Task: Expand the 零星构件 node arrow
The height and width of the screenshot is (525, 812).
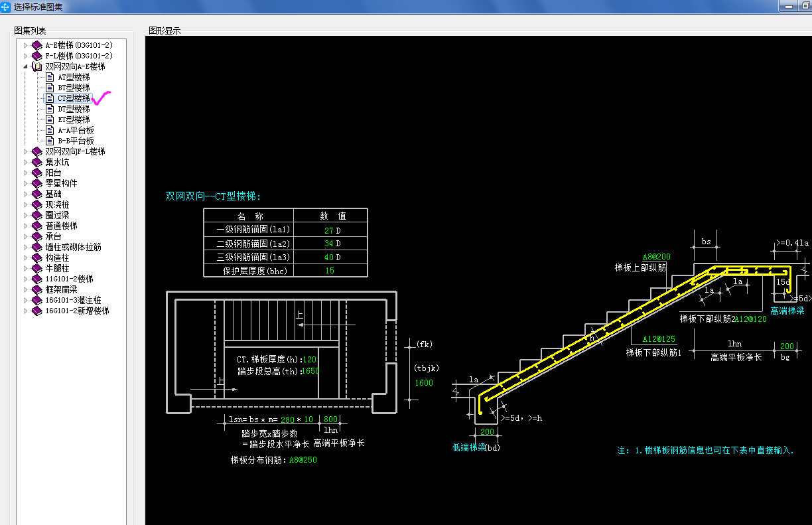Action: (26, 183)
